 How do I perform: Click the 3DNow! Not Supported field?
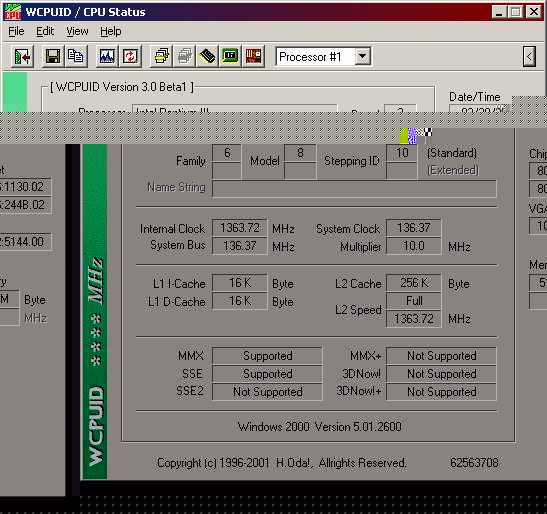[x=441, y=374]
